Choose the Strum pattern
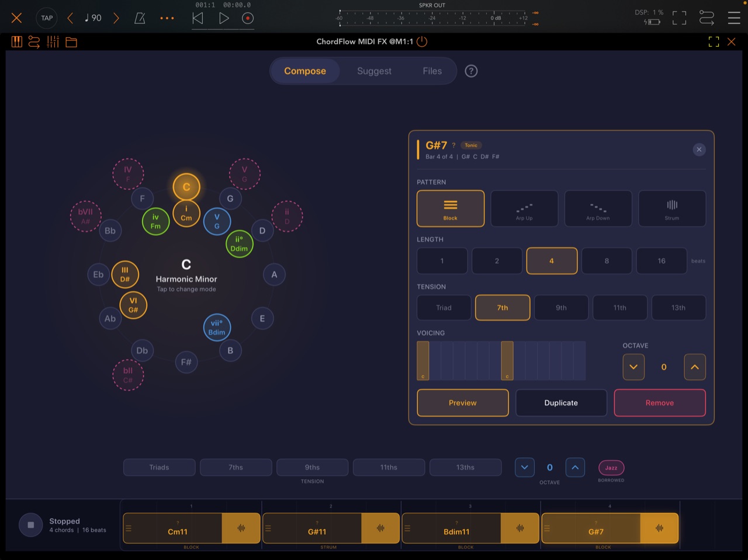Viewport: 748px width, 560px height. [x=672, y=208]
